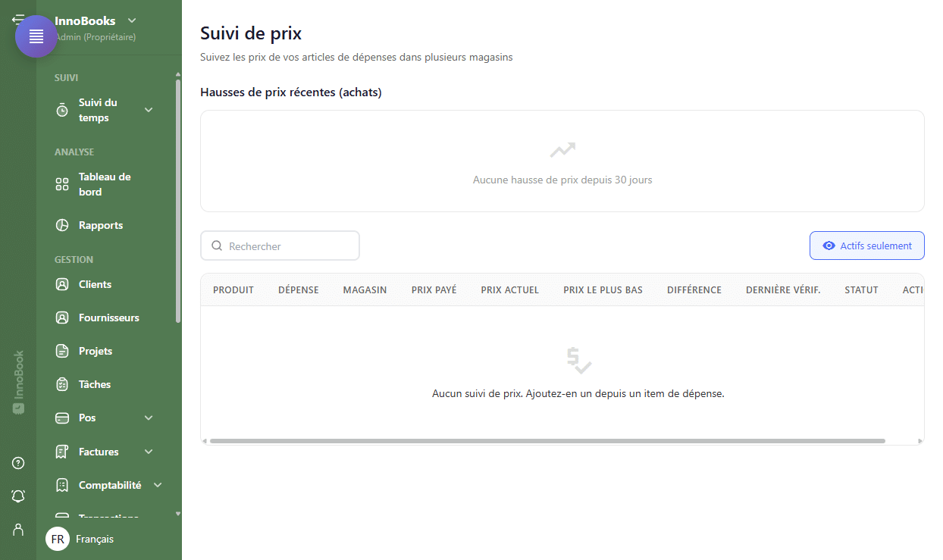Click the table scrollbar right arrow
The height and width of the screenshot is (560, 943).
click(920, 440)
